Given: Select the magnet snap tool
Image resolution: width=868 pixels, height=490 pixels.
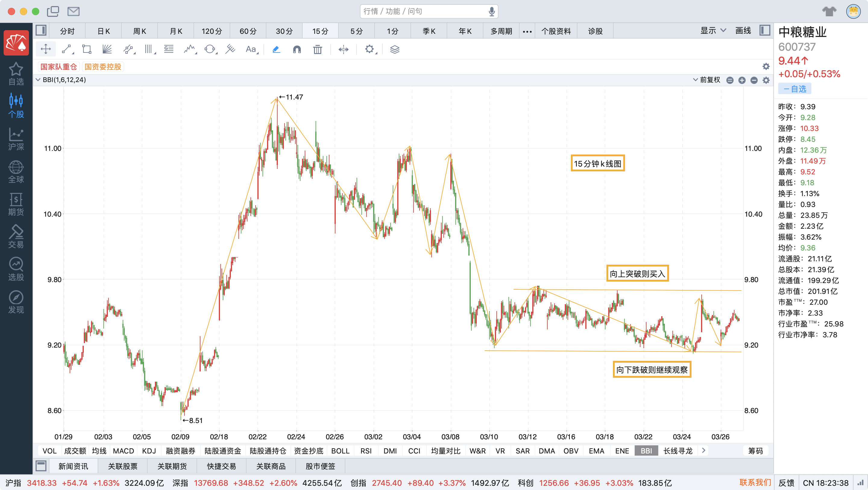Looking at the screenshot, I should pyautogui.click(x=297, y=49).
